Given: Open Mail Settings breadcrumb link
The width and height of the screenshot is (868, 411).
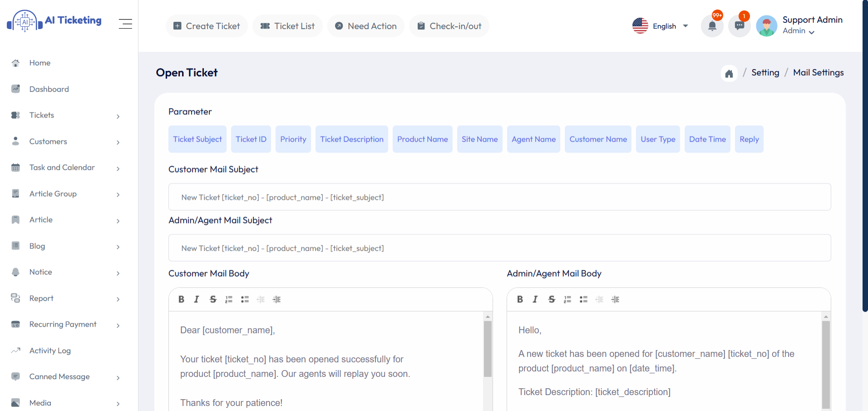Looking at the screenshot, I should [818, 72].
